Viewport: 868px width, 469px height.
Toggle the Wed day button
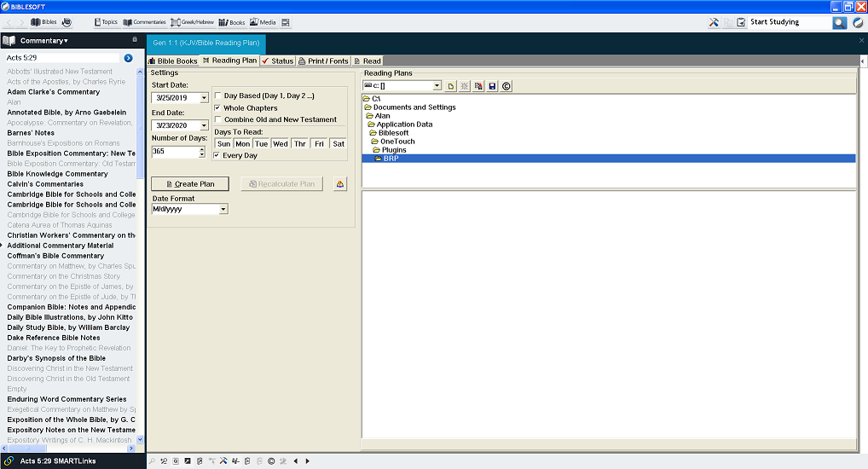281,144
